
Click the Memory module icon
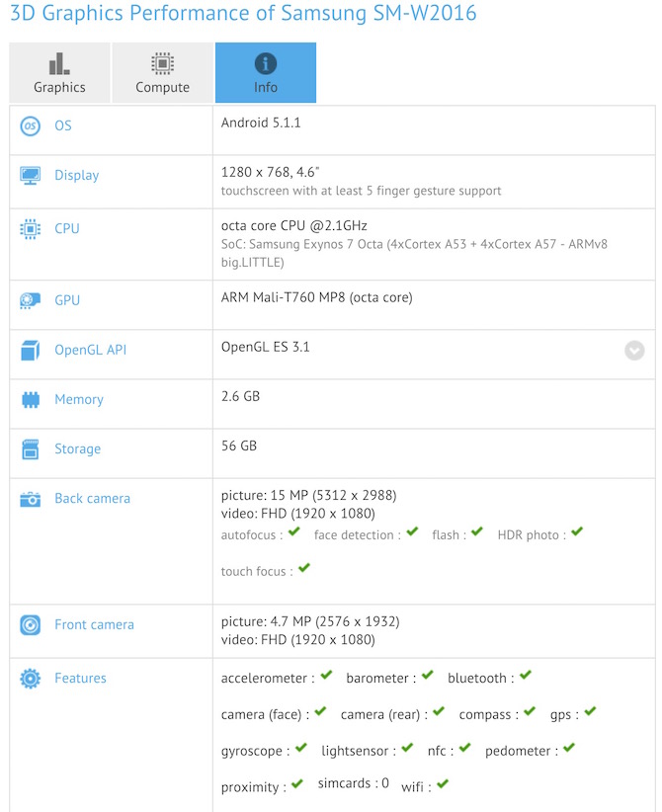coord(30,400)
